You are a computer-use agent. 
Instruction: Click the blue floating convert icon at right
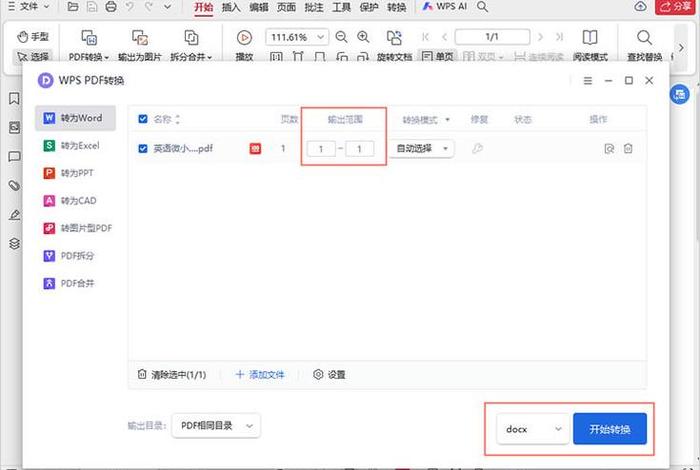(x=679, y=94)
